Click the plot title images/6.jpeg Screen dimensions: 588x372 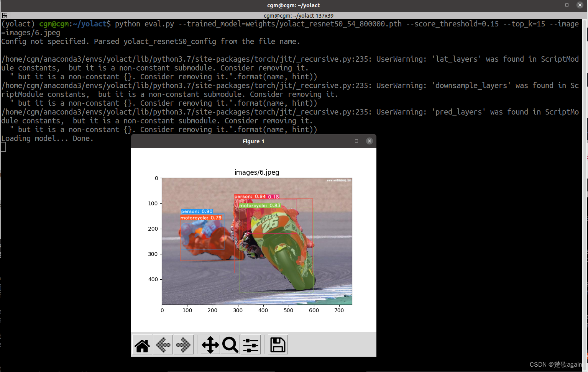coord(257,172)
